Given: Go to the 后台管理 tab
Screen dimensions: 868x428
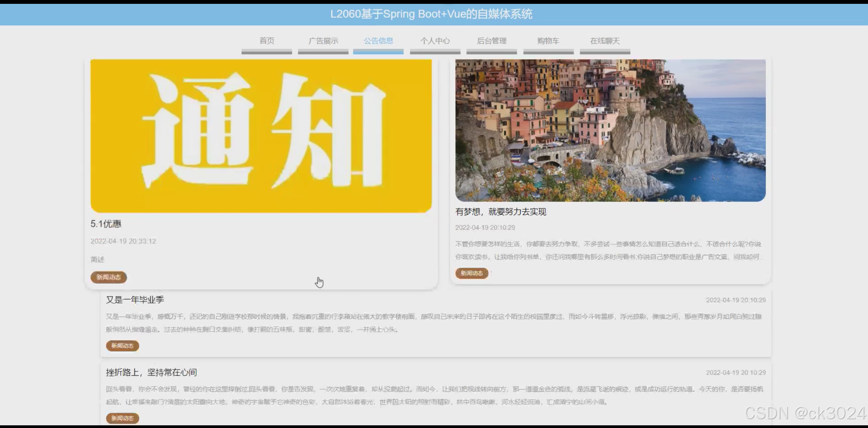Looking at the screenshot, I should click(491, 41).
